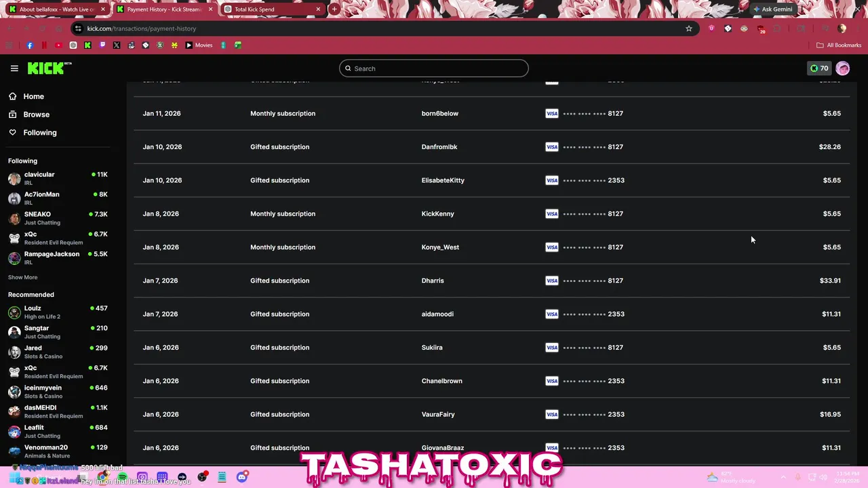Open All Bookmarks folder
Image resolution: width=868 pixels, height=488 pixels.
839,45
